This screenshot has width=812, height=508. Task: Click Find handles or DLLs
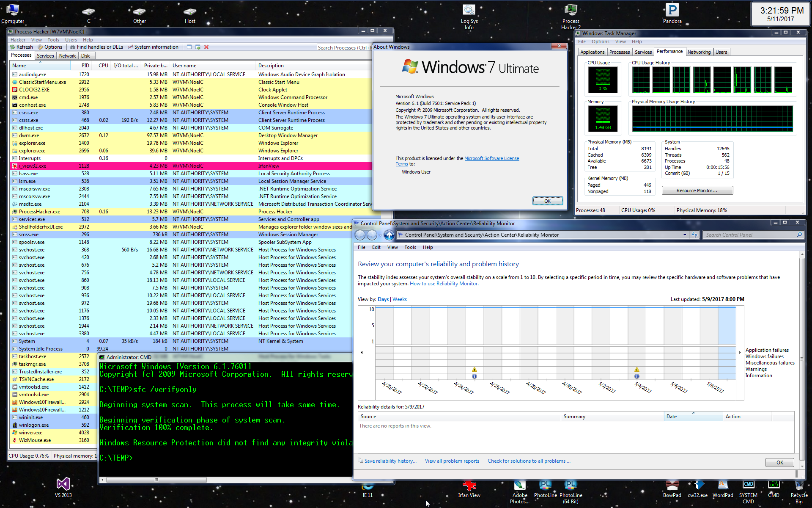point(97,47)
